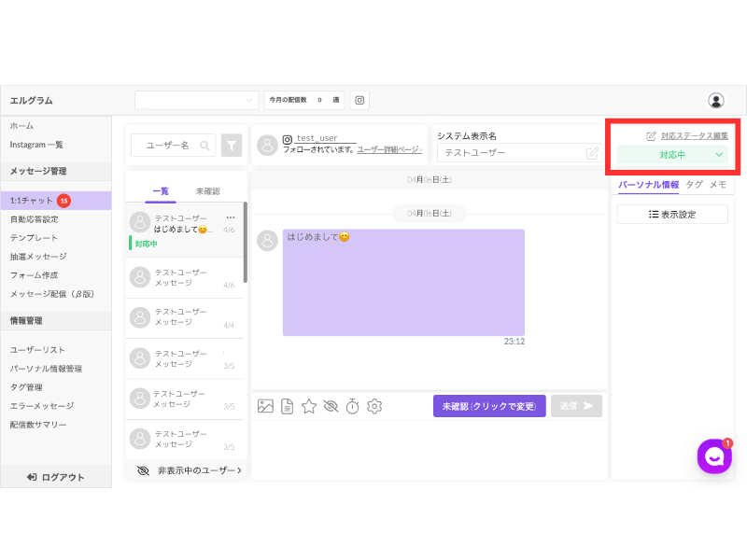Select the タグ tab in right panel
The height and width of the screenshot is (560, 747).
tap(694, 185)
